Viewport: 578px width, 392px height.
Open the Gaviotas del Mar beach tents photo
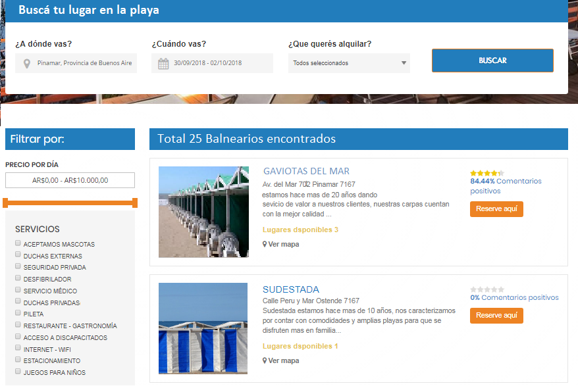pos(203,212)
